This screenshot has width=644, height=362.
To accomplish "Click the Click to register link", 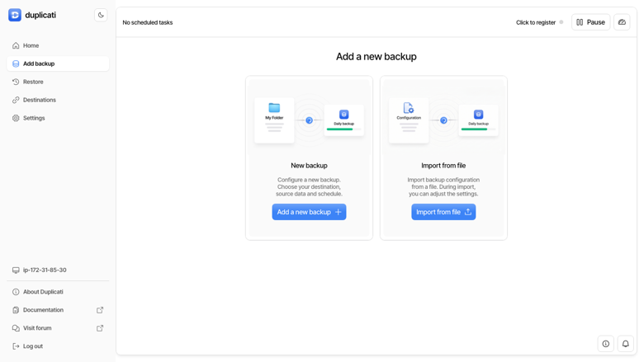I will point(536,22).
